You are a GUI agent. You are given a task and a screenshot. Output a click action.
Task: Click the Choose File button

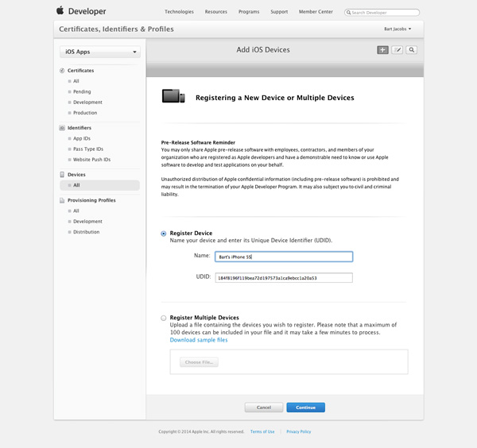tap(199, 362)
